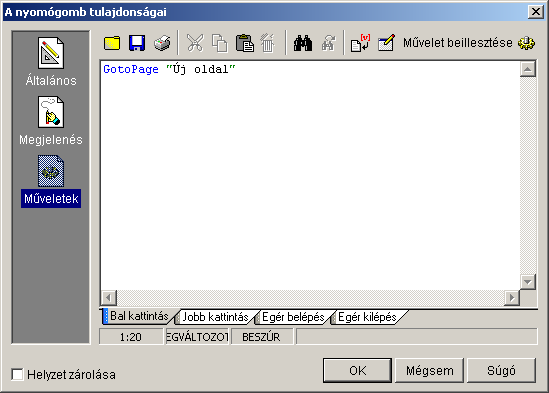Print the script with printer icon
The height and width of the screenshot is (393, 549).
coord(162,43)
